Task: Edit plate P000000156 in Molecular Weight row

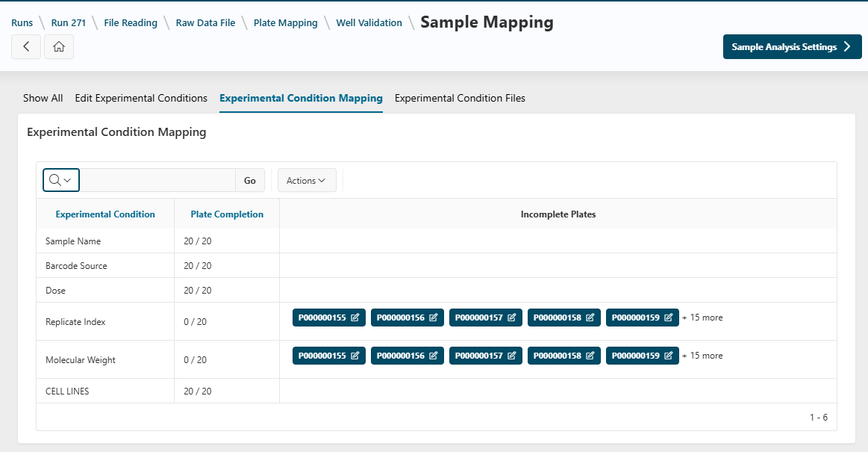Action: (x=408, y=356)
